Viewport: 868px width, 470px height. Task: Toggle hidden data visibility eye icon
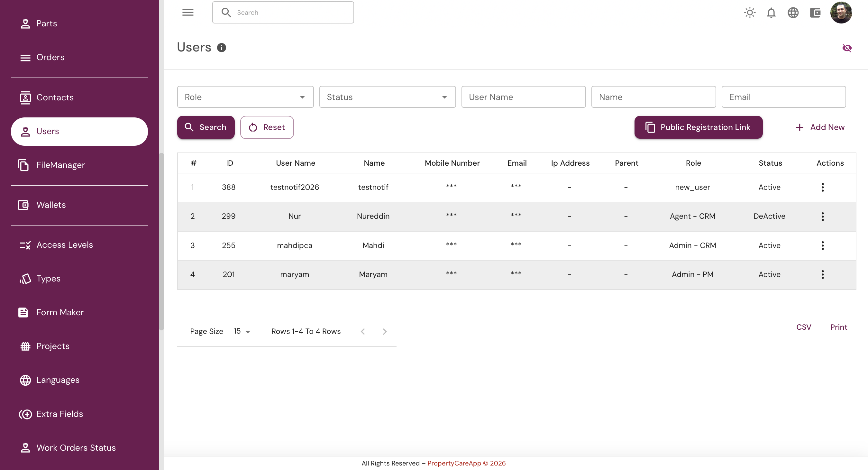tap(847, 48)
